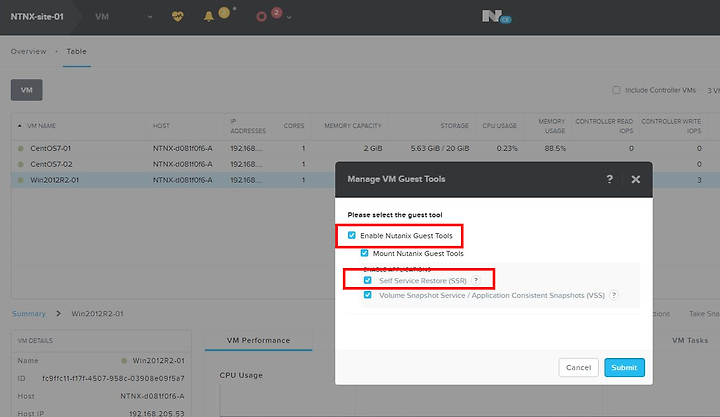Expand the tasks dropdown arrow

pyautogui.click(x=289, y=17)
